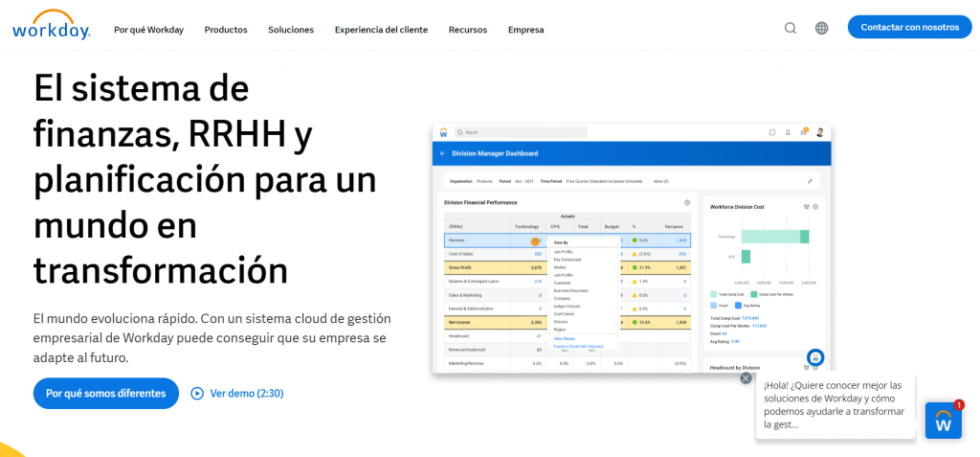Viewport: 980px width, 457px height.
Task: Open the Workday chat widget with notification badge
Action: tap(943, 420)
